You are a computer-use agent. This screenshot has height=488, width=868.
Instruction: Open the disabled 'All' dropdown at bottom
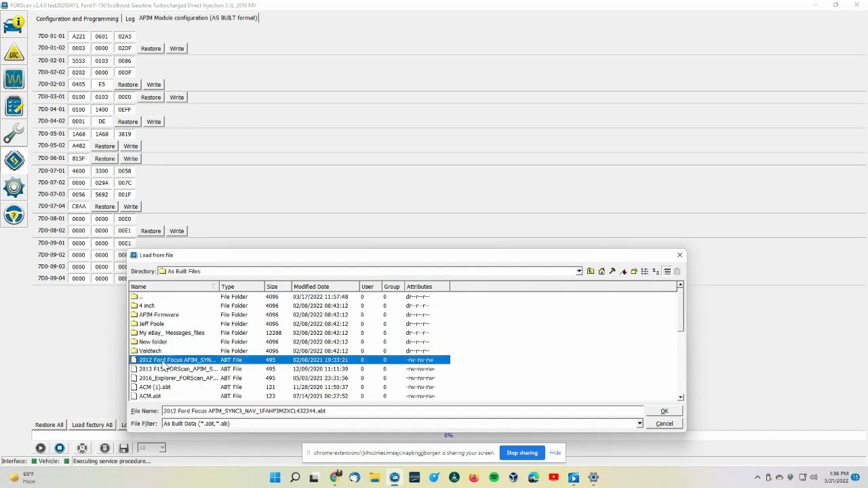151,448
